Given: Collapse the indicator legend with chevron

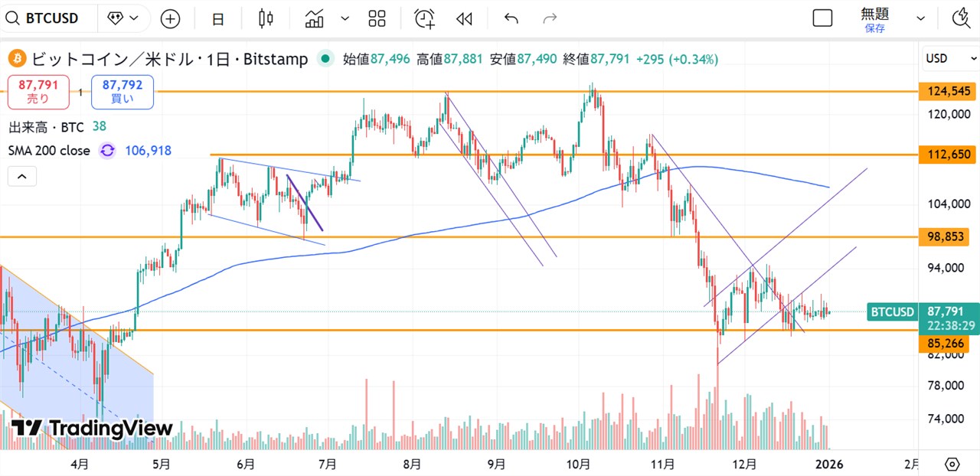Looking at the screenshot, I should coord(22,177).
